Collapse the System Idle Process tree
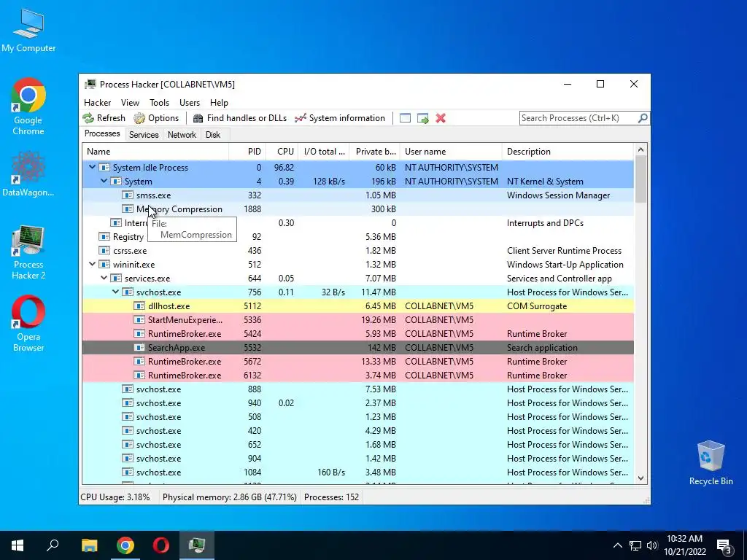Viewport: 747px width, 560px height. point(92,167)
